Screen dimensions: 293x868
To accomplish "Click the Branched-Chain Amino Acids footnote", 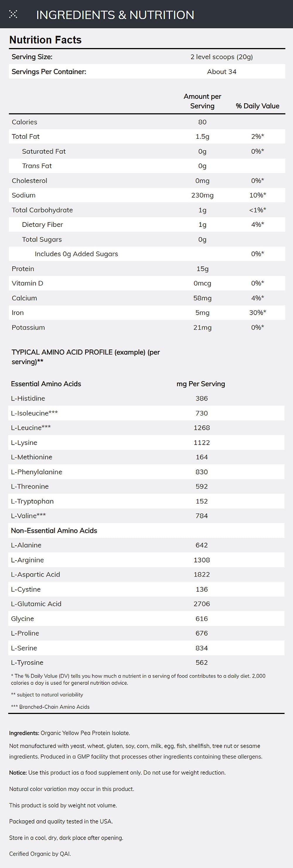I will tap(50, 707).
